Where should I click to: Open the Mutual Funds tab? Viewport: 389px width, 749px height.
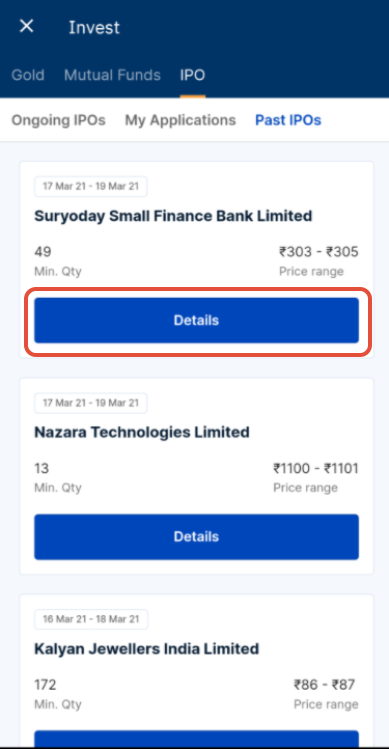click(112, 75)
